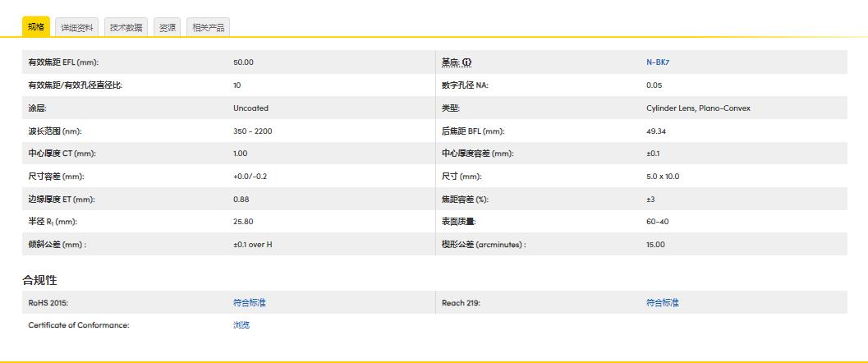The image size is (868, 363).
Task: Click the 350 - 2200 wavelength range value
Action: tap(252, 131)
